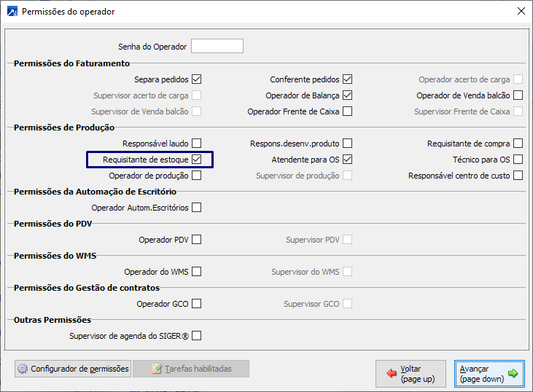533x392 pixels.
Task: Proceed with the Avançar button
Action: 489,374
